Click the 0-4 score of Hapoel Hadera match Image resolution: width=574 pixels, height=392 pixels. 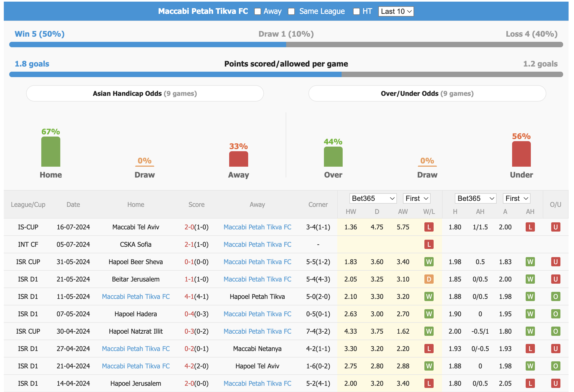pos(189,314)
